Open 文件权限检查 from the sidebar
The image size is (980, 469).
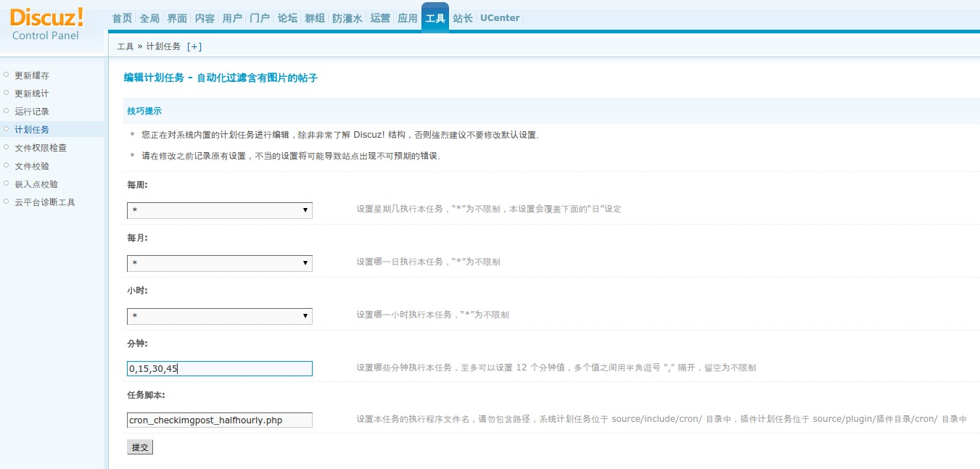click(x=39, y=147)
